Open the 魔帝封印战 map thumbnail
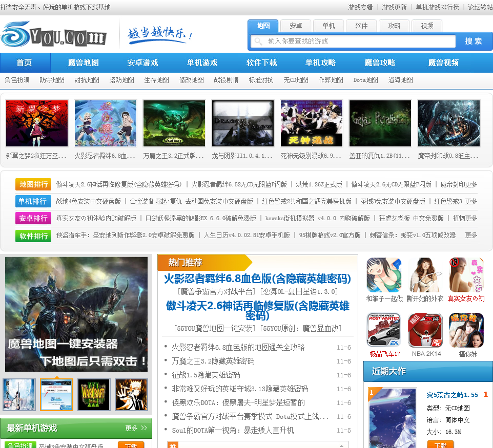This screenshot has height=448, width=493. [448, 123]
